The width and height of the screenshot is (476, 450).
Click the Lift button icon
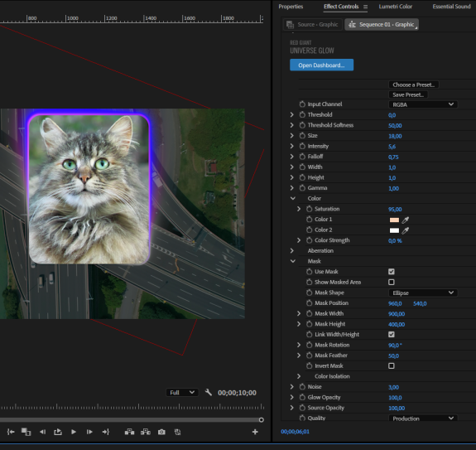(129, 432)
